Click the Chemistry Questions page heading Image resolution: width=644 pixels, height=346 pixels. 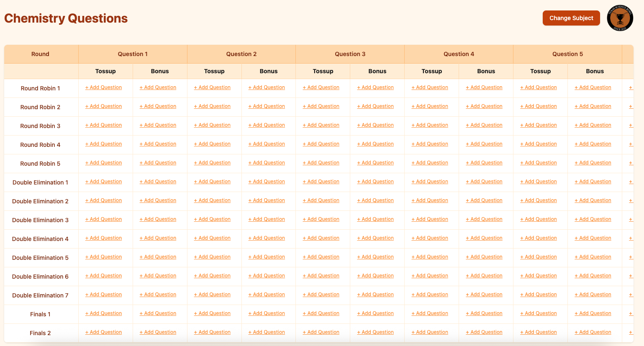[x=66, y=18]
